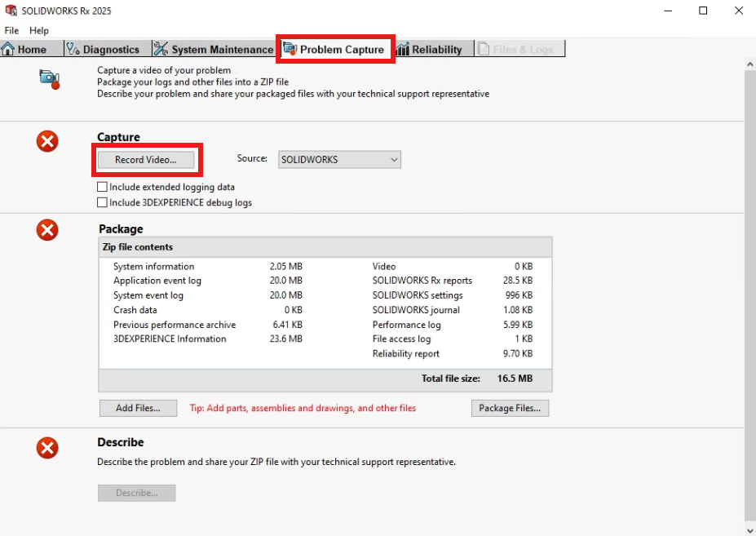Open the Help menu
Screen dimensions: 756x536
pyautogui.click(x=39, y=30)
